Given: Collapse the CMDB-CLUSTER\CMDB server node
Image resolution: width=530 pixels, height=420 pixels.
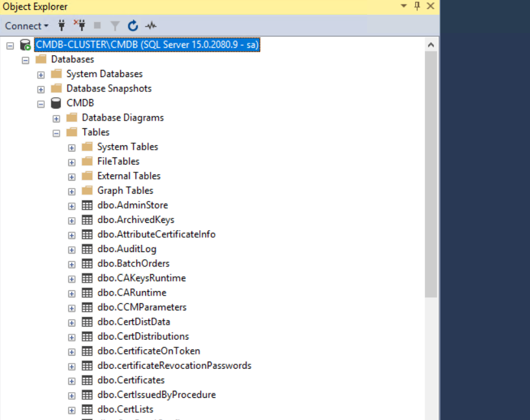Looking at the screenshot, I should pos(10,45).
